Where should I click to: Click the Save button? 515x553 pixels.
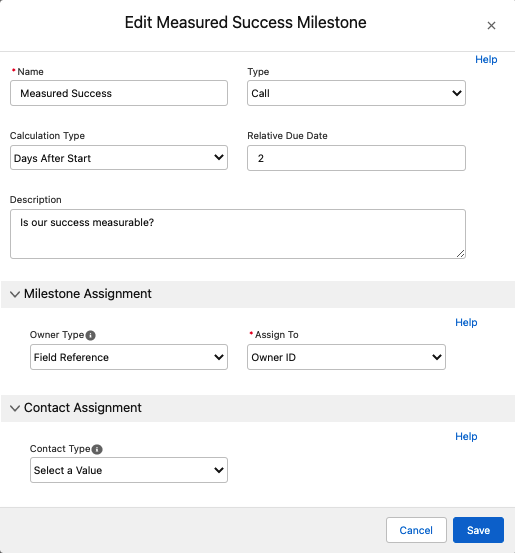[478, 530]
